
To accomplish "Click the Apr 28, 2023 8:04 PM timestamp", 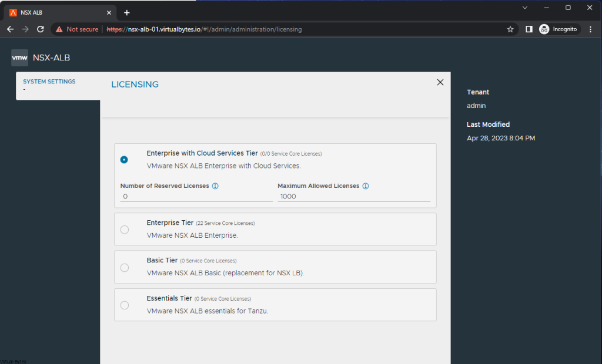I will 501,138.
